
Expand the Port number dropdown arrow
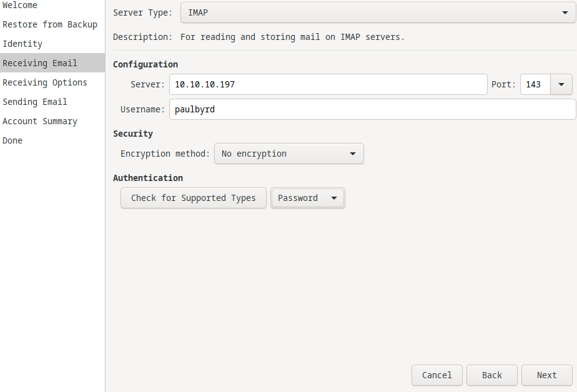point(561,84)
